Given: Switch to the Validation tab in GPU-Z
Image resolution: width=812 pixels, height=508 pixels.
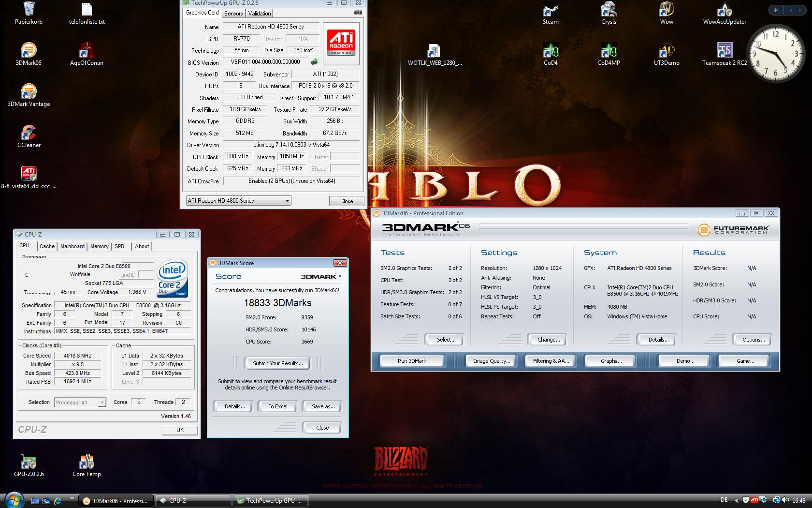Looking at the screenshot, I should pyautogui.click(x=260, y=14).
